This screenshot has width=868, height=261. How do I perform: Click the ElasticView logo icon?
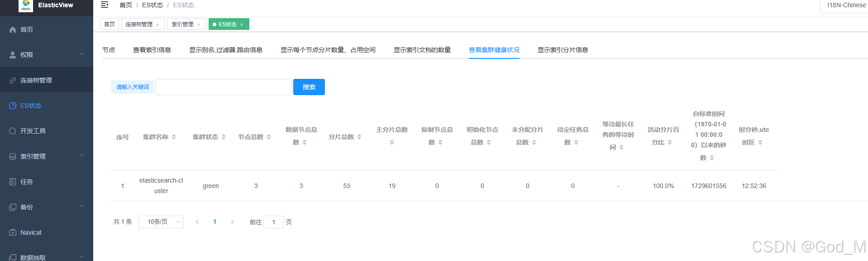point(26,5)
